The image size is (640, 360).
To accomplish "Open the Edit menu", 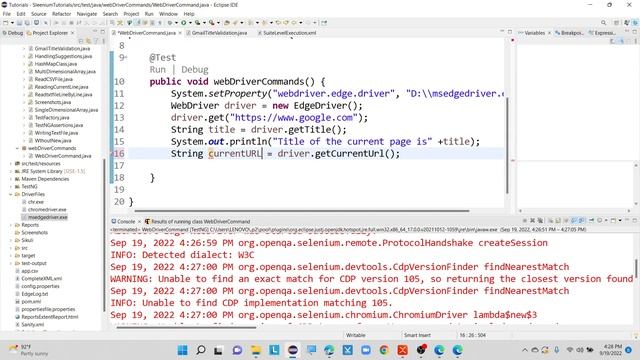I will (x=21, y=14).
